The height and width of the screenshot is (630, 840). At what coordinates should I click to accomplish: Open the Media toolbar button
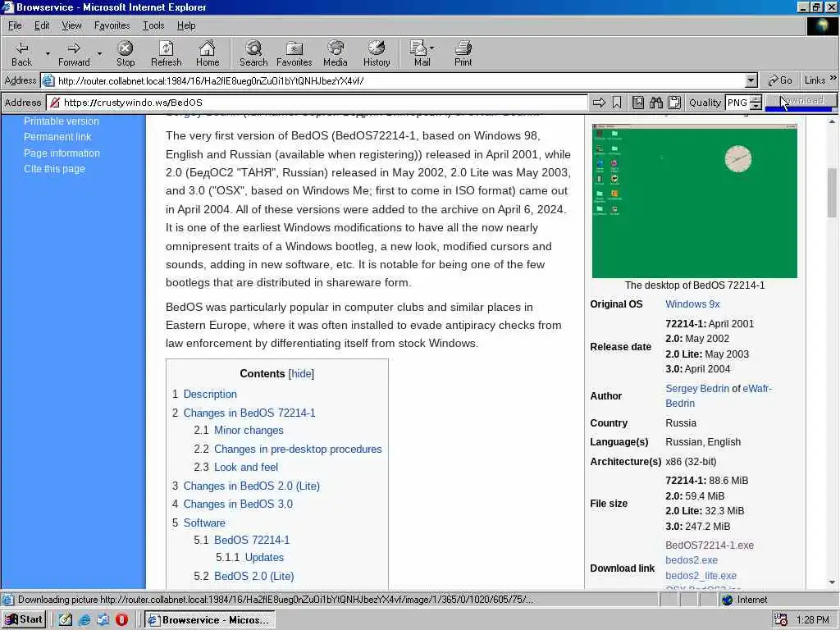(x=336, y=53)
